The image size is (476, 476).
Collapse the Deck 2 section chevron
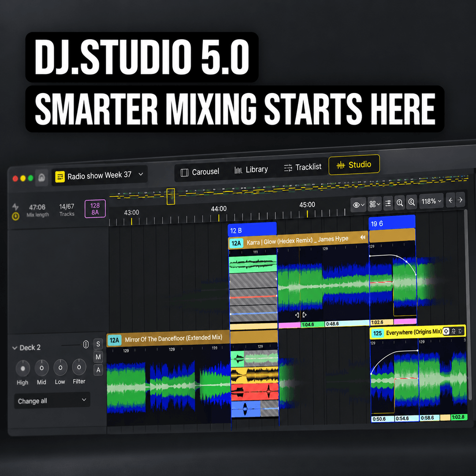pyautogui.click(x=15, y=348)
